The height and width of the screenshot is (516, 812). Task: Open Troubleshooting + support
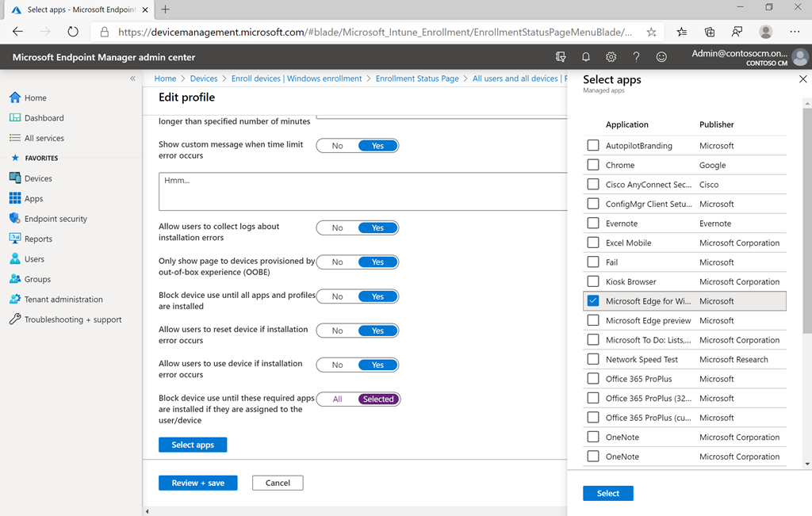click(x=67, y=319)
